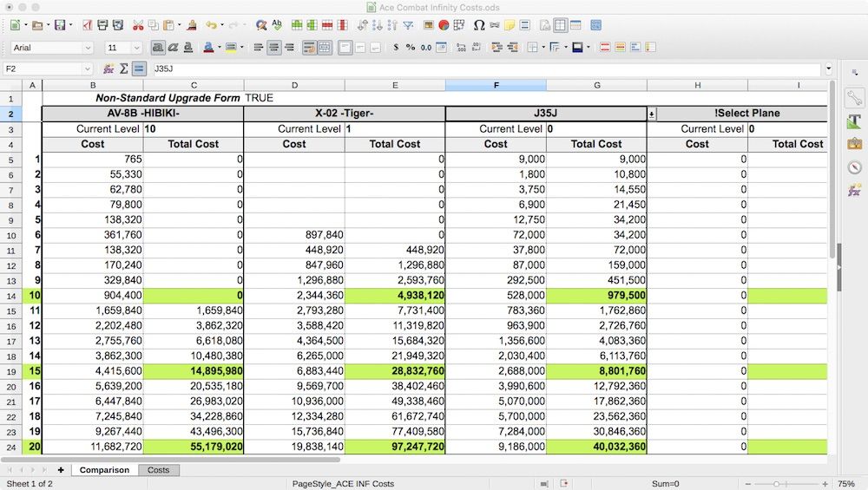Toggle bold text formatting
Viewport: 868px width, 490px height.
point(158,48)
